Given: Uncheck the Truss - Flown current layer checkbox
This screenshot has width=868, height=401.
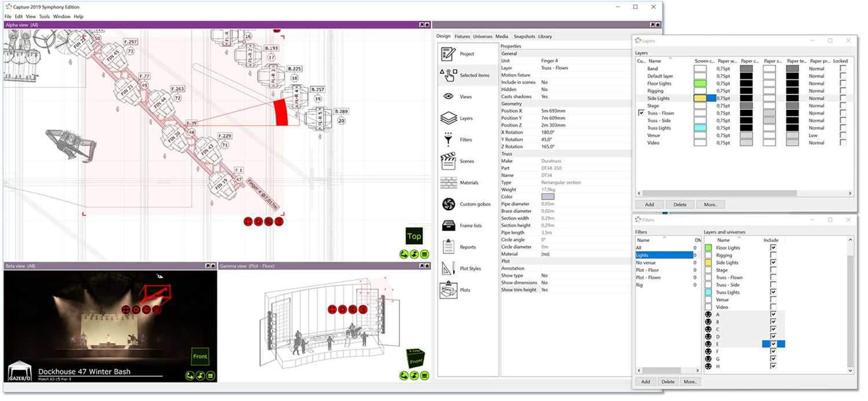Looking at the screenshot, I should pyautogui.click(x=641, y=112).
